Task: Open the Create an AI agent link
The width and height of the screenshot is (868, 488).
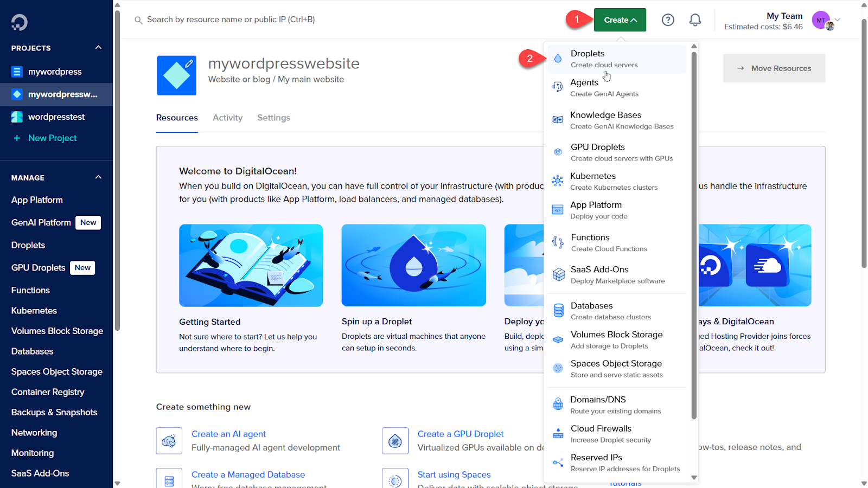Action: coord(228,434)
